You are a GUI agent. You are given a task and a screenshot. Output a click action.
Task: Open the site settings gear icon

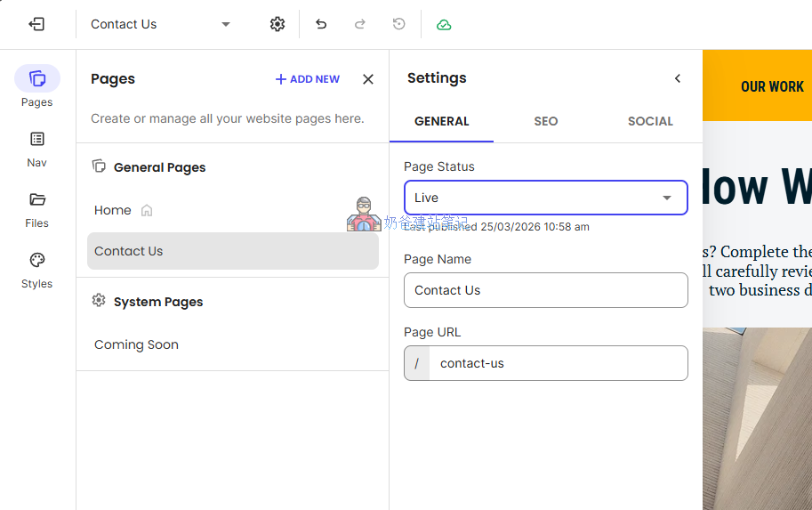pos(277,24)
